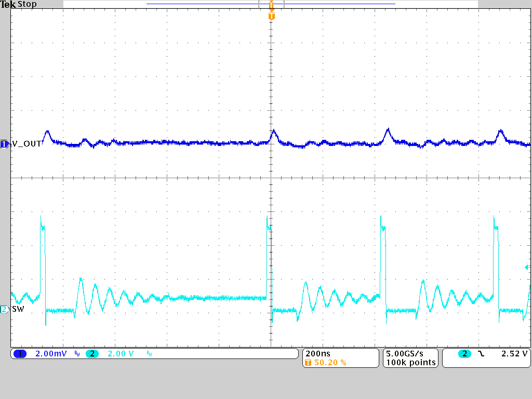Click the bandwidth limit icon next to 2.00mV
The height and width of the screenshot is (399, 532).
point(76,353)
